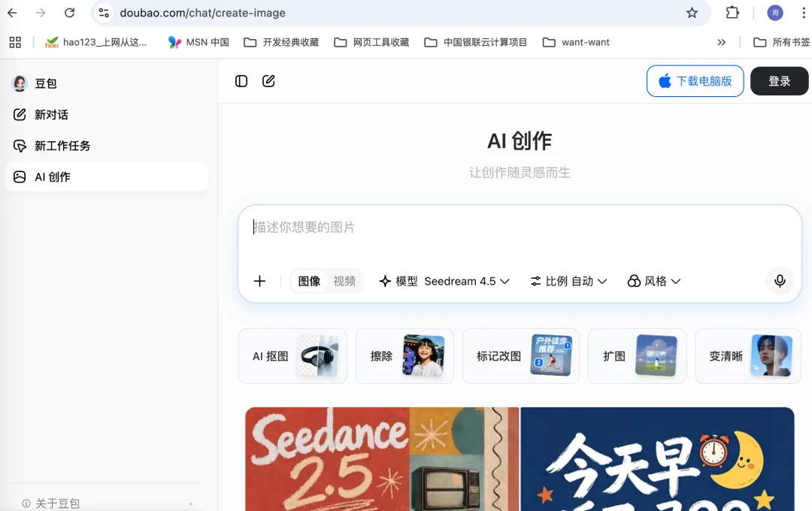The height and width of the screenshot is (511, 812).
Task: Click the 关于豆包 link
Action: tap(51, 503)
